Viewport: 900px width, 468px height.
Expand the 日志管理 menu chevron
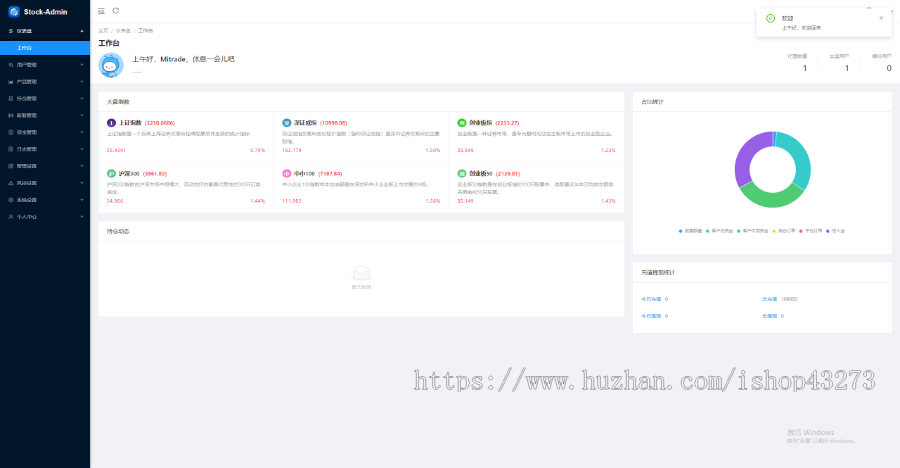click(82, 149)
